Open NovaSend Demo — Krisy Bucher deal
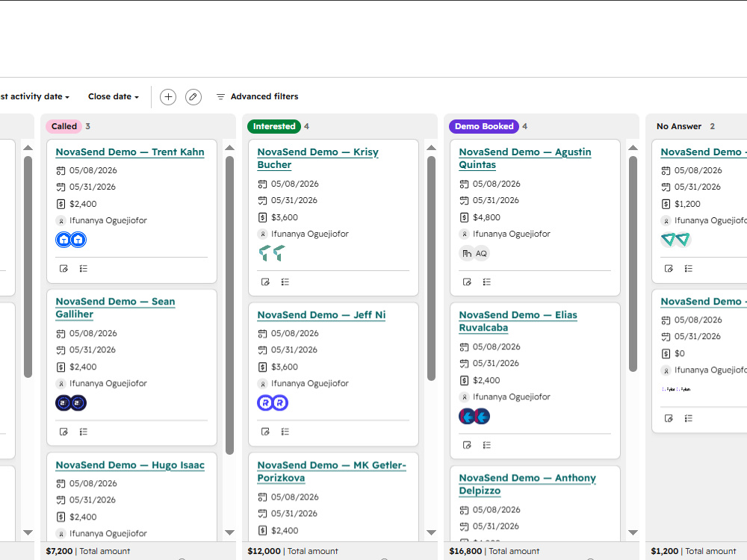Image resolution: width=747 pixels, height=560 pixels. pos(317,158)
